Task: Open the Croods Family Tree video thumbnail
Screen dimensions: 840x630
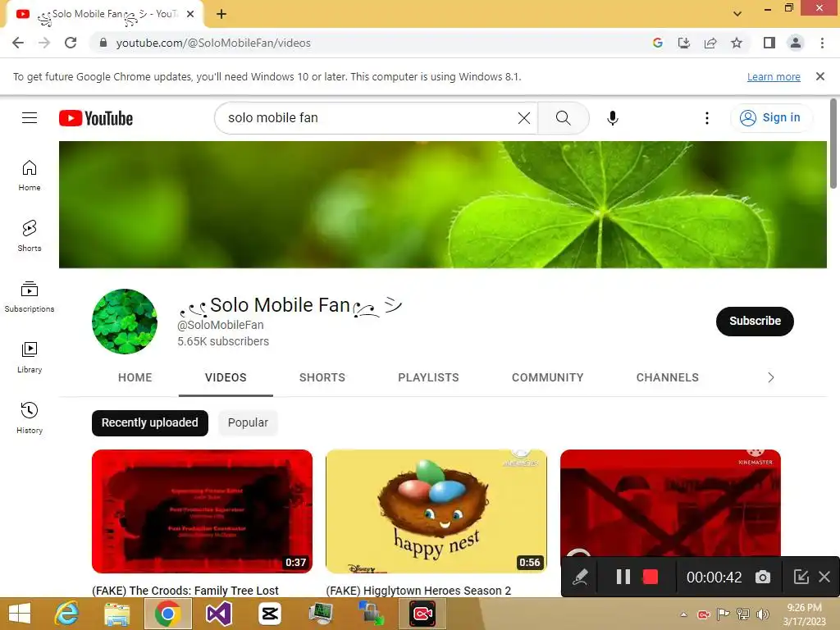Action: tap(202, 512)
